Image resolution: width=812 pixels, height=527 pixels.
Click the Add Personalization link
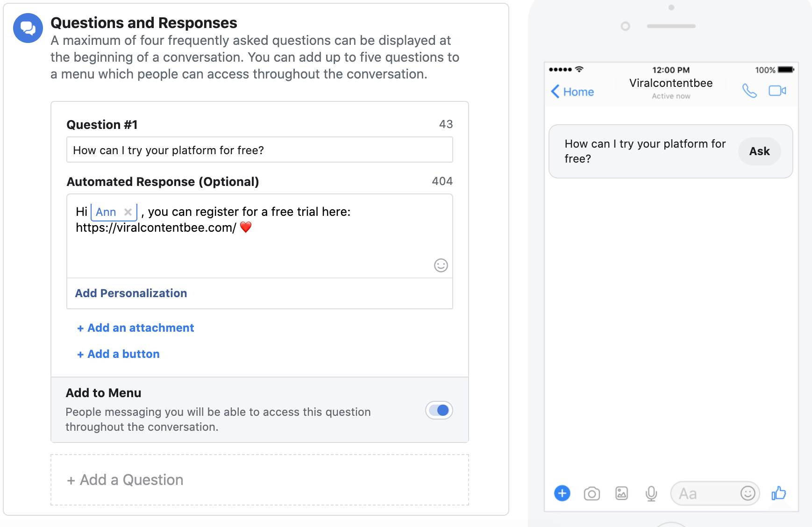click(x=131, y=293)
